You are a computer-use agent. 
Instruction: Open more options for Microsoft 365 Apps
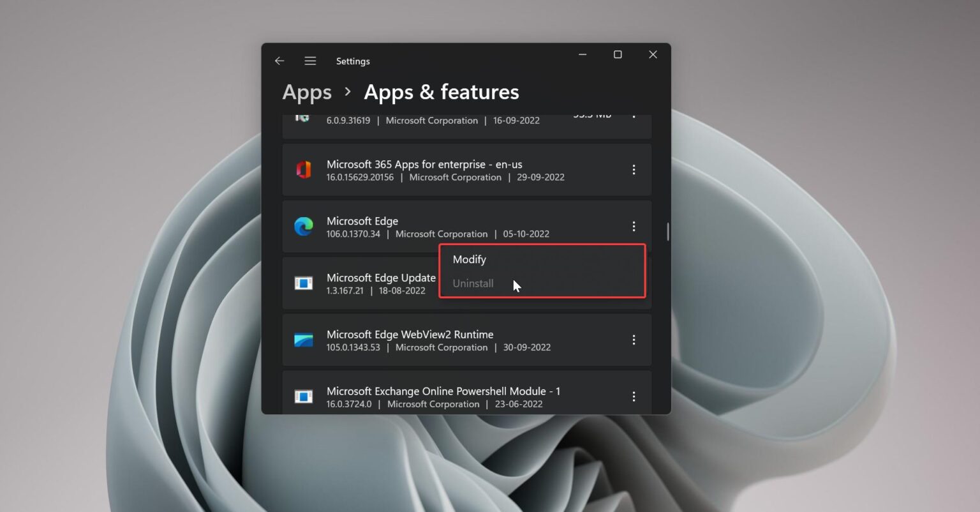pos(634,169)
